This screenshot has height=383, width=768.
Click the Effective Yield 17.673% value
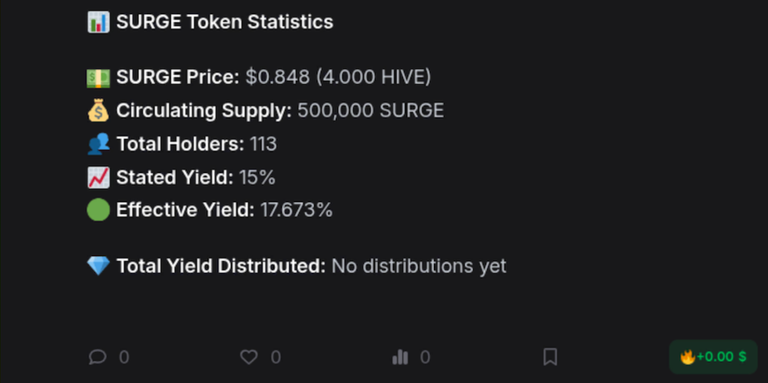click(x=296, y=211)
